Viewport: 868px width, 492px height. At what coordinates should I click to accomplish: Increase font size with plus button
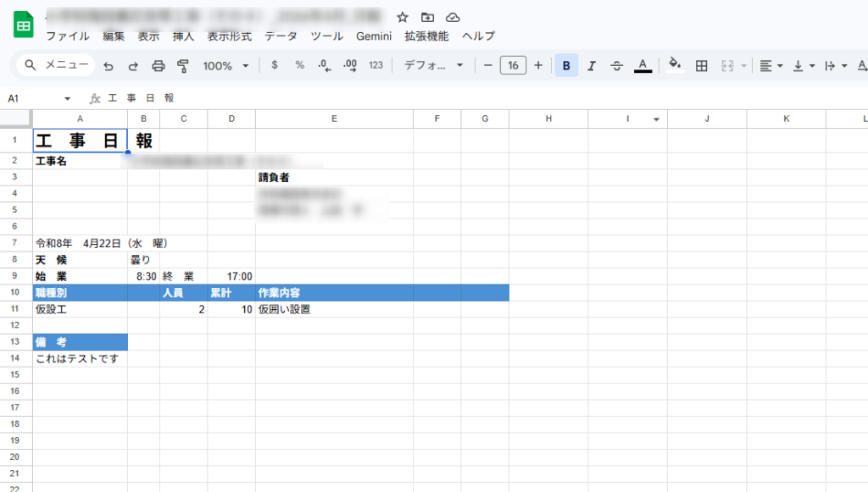tap(538, 65)
